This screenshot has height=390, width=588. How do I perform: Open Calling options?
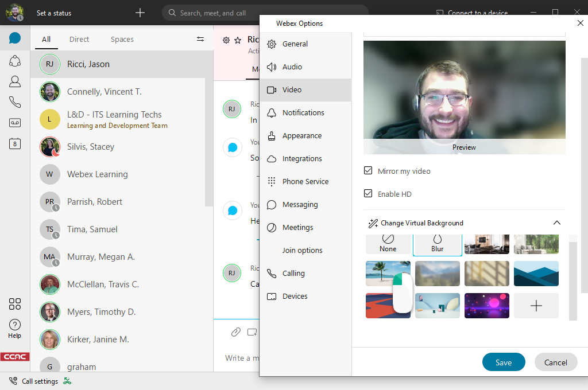(x=305, y=274)
